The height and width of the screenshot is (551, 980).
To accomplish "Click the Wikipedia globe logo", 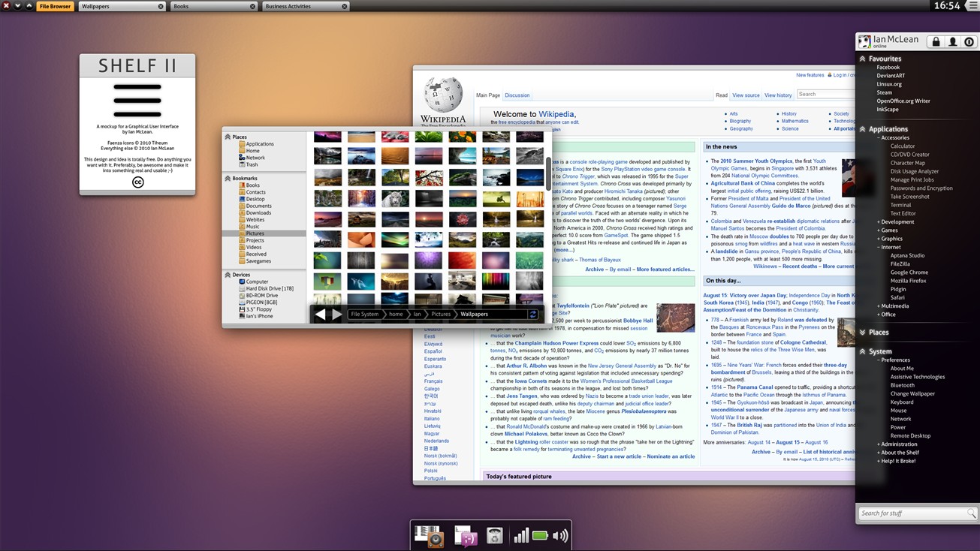I will coord(443,95).
